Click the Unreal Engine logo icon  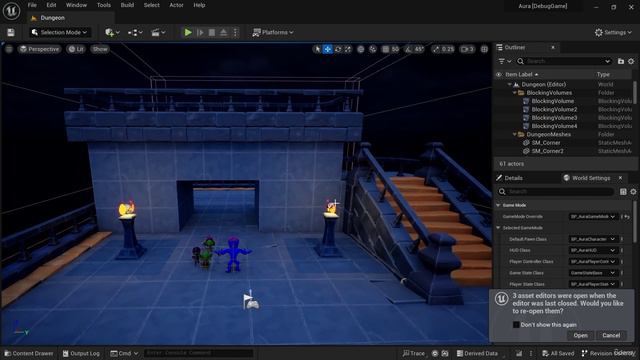[11, 11]
